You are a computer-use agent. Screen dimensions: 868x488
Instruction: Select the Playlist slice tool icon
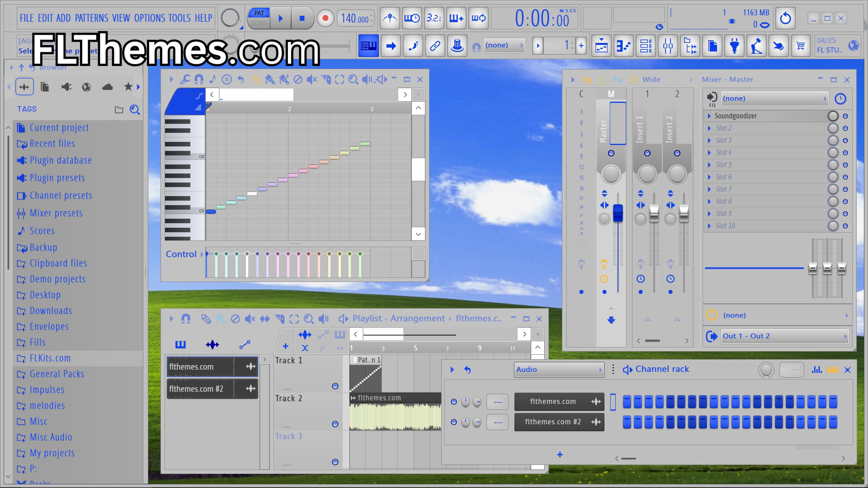coord(280,319)
